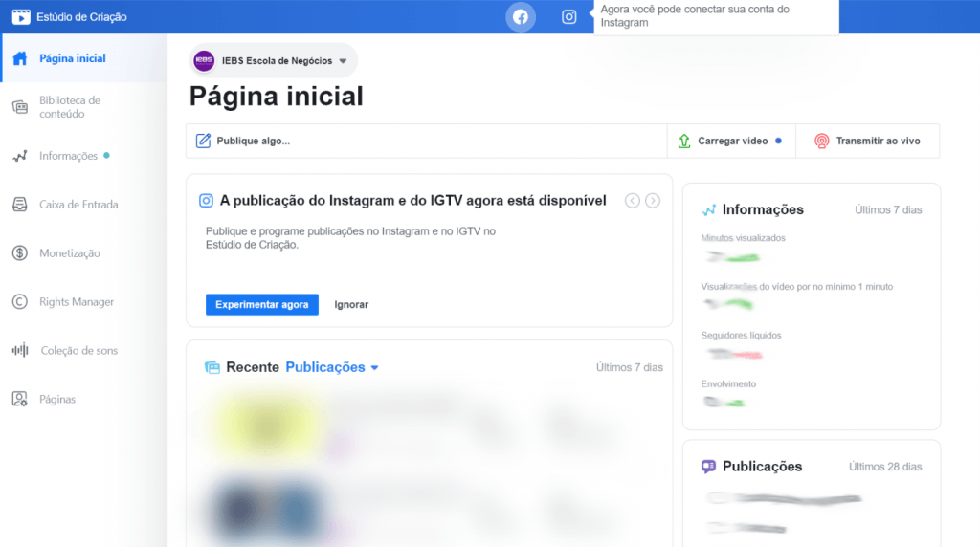The height and width of the screenshot is (547, 980).
Task: Open Caixa de Entrada in sidebar
Action: pos(84,205)
